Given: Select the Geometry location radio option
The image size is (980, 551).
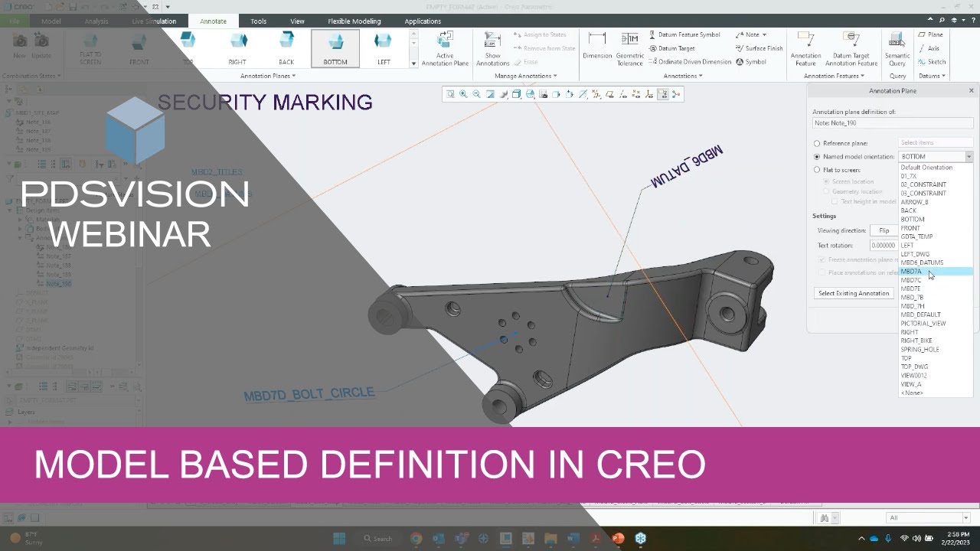Looking at the screenshot, I should (x=826, y=191).
